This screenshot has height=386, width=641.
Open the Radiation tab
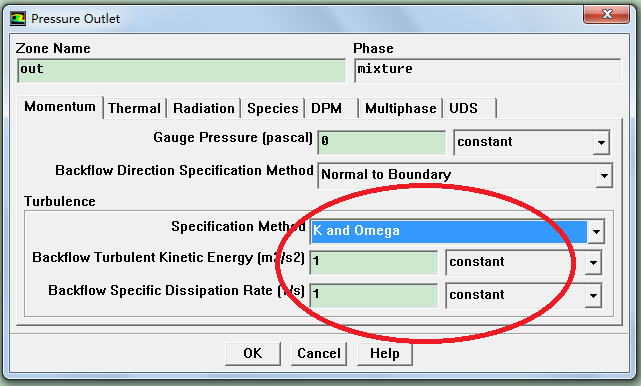tap(204, 108)
